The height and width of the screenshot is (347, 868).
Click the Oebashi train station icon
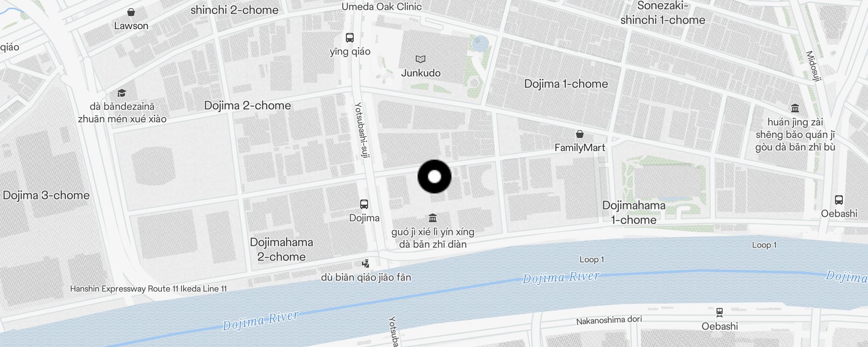tap(720, 312)
